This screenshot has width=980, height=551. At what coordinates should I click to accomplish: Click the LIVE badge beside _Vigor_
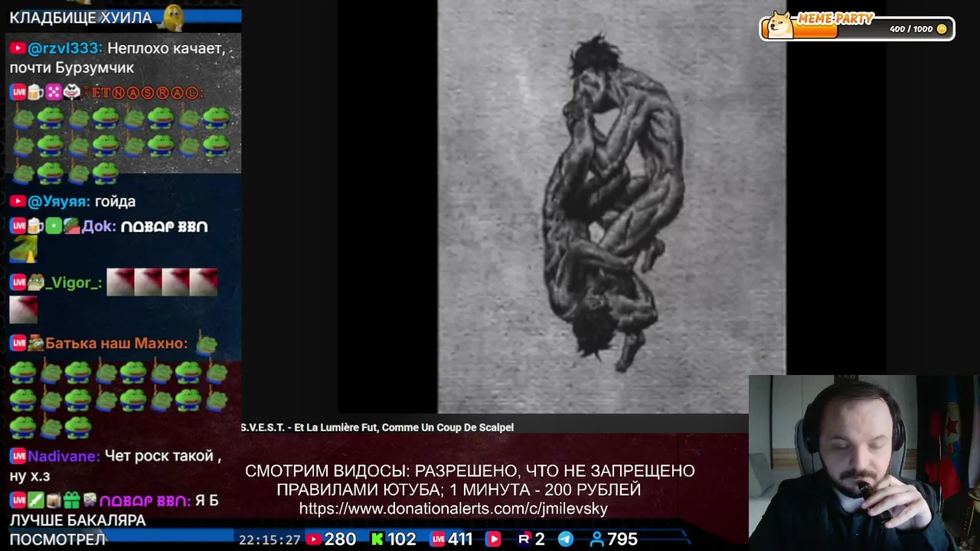(x=18, y=283)
